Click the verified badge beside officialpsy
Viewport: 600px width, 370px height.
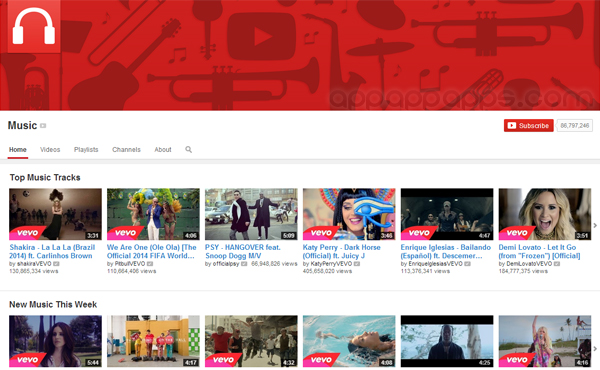point(244,264)
